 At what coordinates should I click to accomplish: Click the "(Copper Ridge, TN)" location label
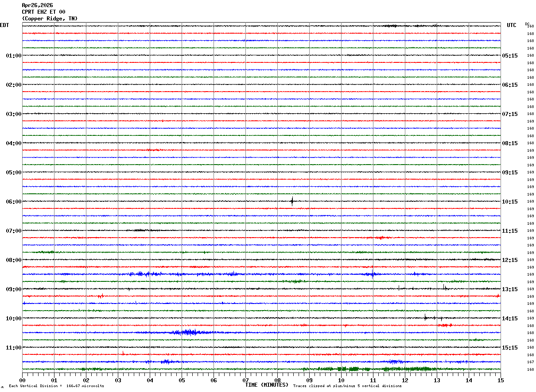50,19
